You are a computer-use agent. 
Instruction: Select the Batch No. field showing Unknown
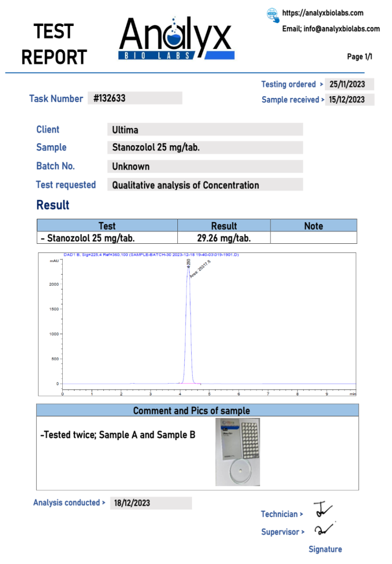(x=205, y=166)
